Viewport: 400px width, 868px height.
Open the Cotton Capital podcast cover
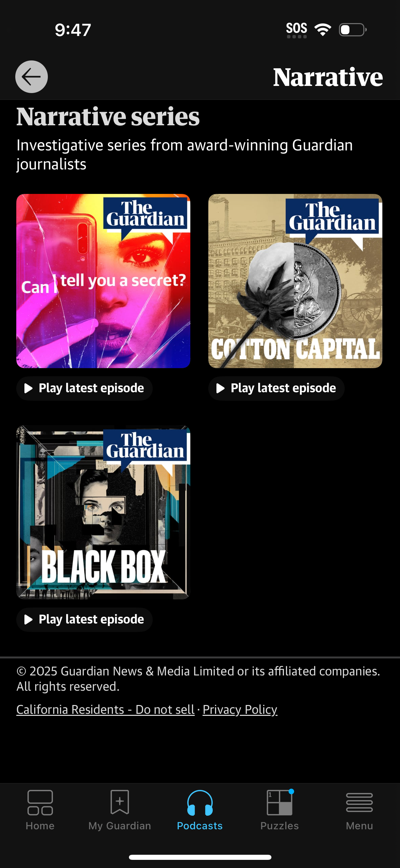tap(295, 281)
